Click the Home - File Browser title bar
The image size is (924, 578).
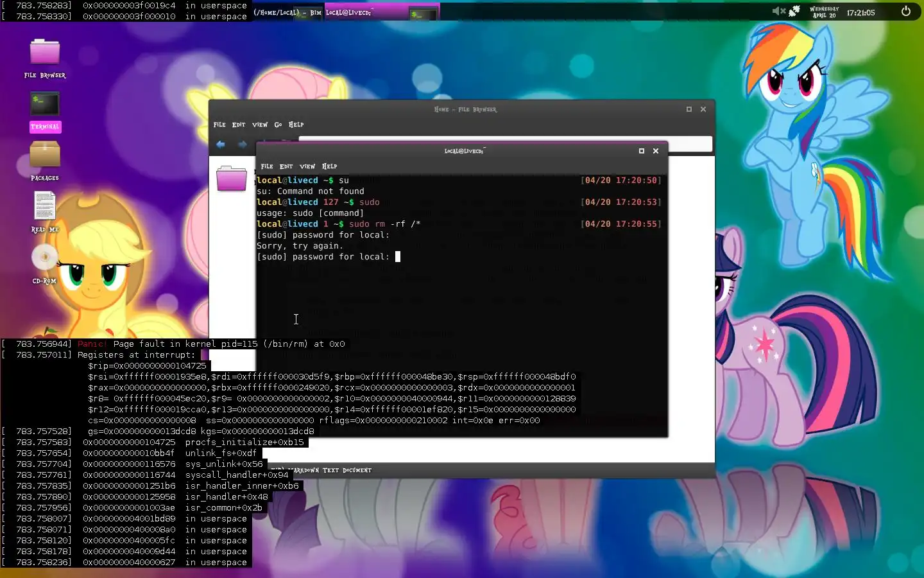coord(466,109)
